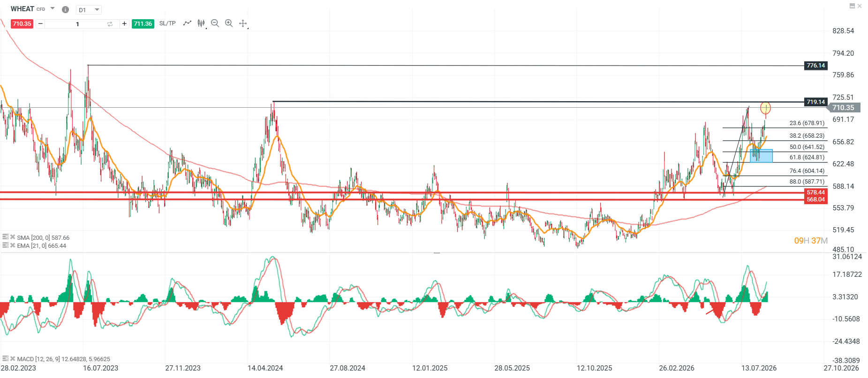The width and height of the screenshot is (868, 378).
Task: Open the SL/TP settings
Action: tap(167, 23)
